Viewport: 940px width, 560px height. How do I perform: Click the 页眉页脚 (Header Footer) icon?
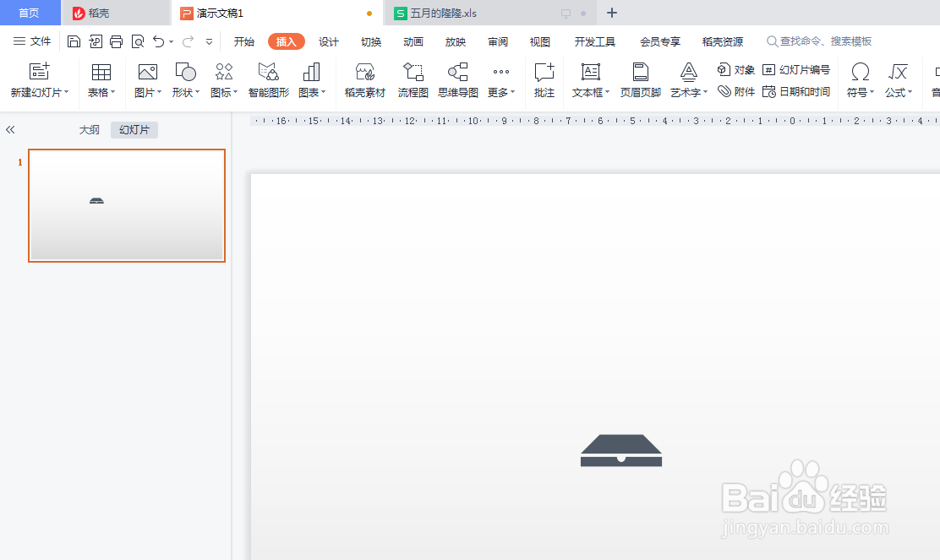pos(640,80)
